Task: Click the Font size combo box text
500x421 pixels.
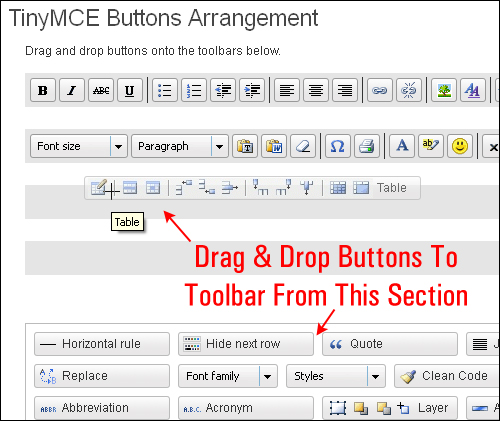Action: pyautogui.click(x=59, y=146)
